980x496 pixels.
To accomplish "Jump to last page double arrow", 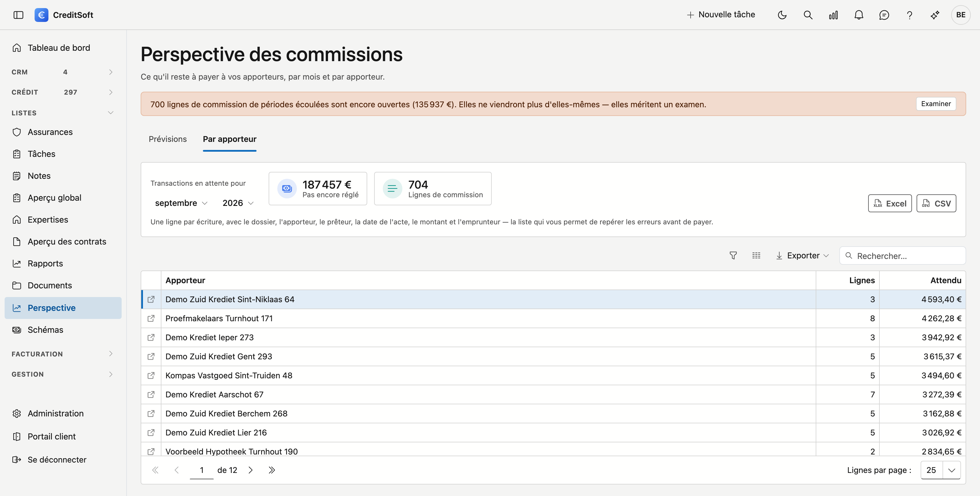I will pyautogui.click(x=272, y=470).
